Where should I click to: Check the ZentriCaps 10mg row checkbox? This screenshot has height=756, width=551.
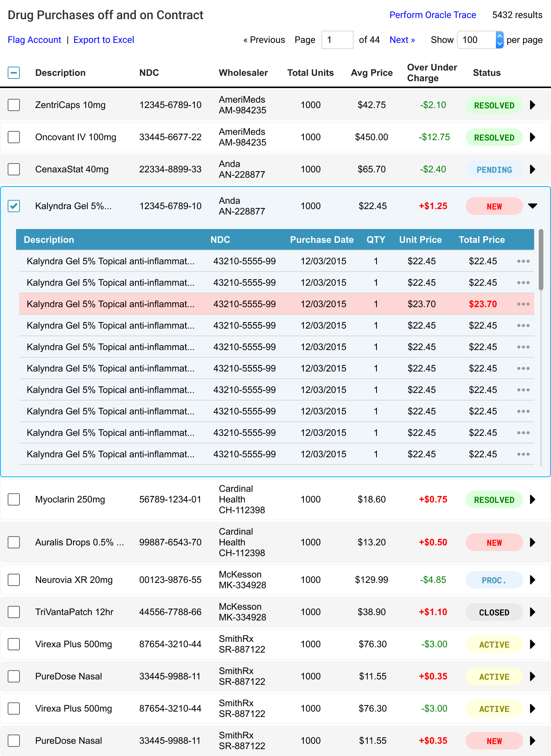[x=14, y=105]
